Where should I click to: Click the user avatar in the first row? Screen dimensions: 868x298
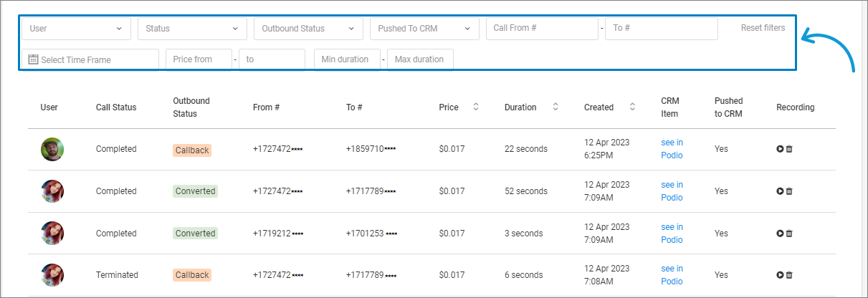(52, 149)
